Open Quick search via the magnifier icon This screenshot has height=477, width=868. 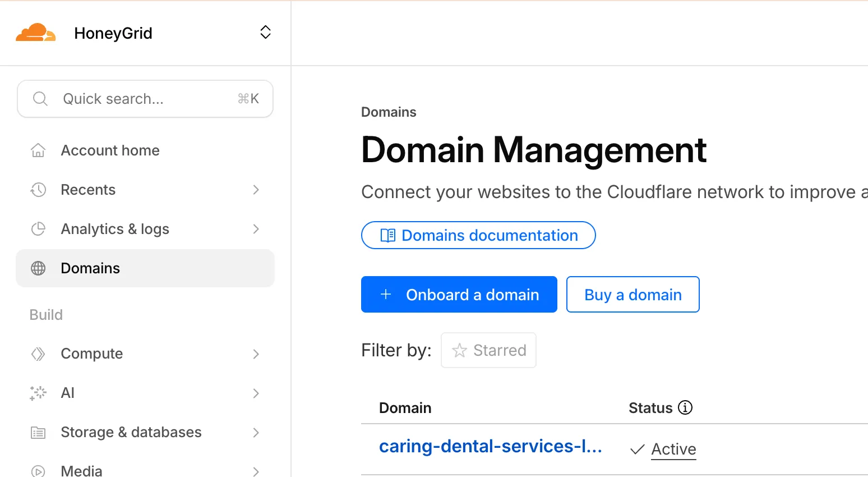click(x=40, y=98)
